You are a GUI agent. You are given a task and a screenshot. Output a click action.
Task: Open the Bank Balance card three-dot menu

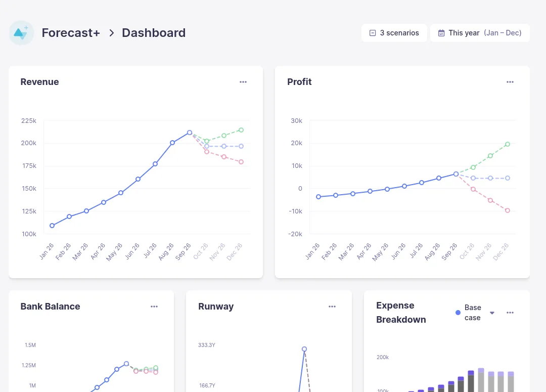(x=154, y=307)
